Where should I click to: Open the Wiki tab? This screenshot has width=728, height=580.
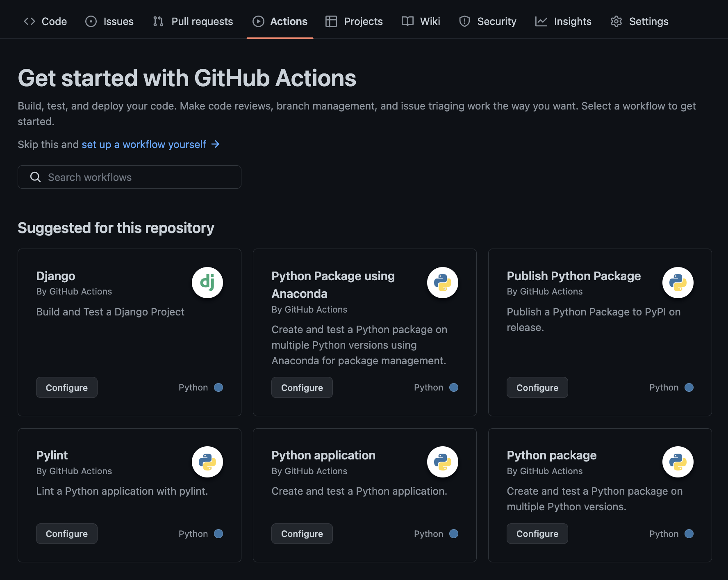421,21
